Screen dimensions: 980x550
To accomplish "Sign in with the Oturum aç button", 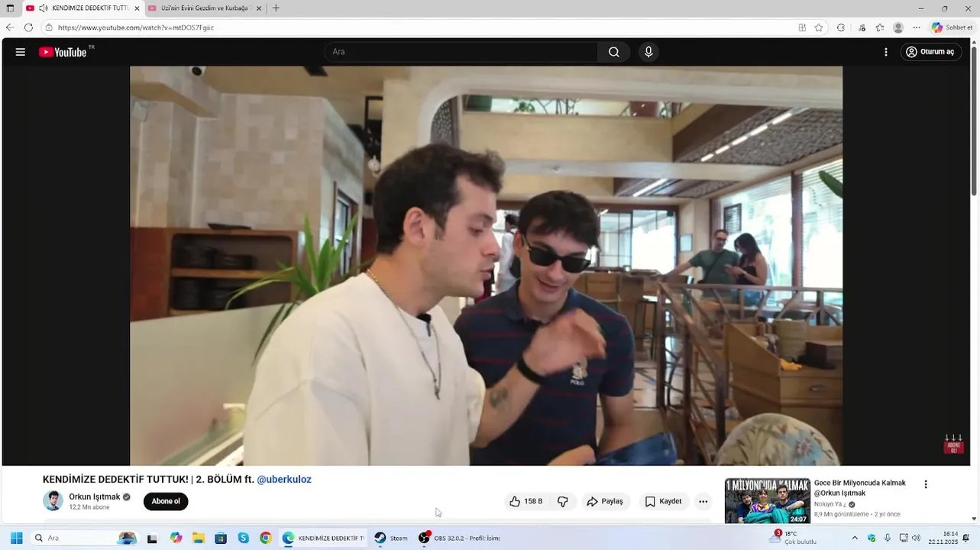I will [930, 52].
